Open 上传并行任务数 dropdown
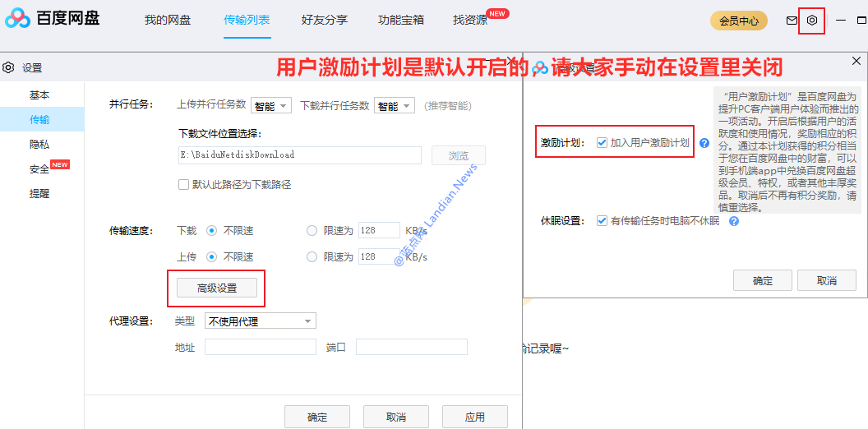The width and height of the screenshot is (868, 429). [271, 105]
